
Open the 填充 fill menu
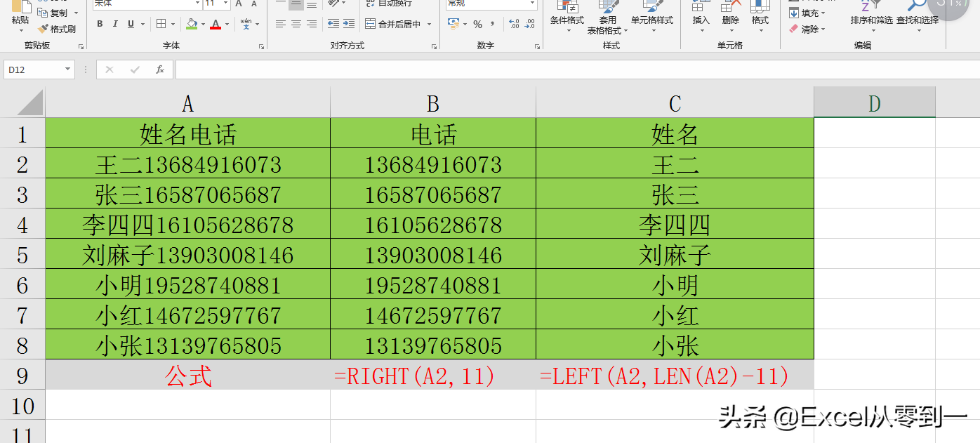click(807, 13)
